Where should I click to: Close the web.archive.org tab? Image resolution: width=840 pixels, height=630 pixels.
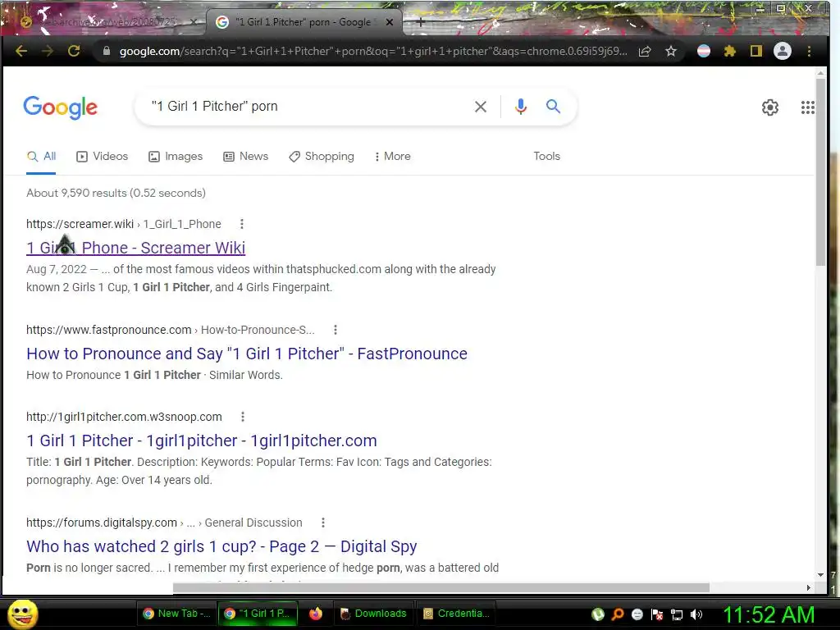click(x=194, y=22)
